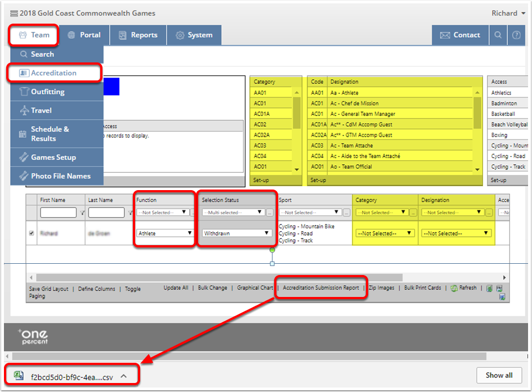
Task: Open the row's Designation Not Selected dropdown
Action: click(457, 233)
